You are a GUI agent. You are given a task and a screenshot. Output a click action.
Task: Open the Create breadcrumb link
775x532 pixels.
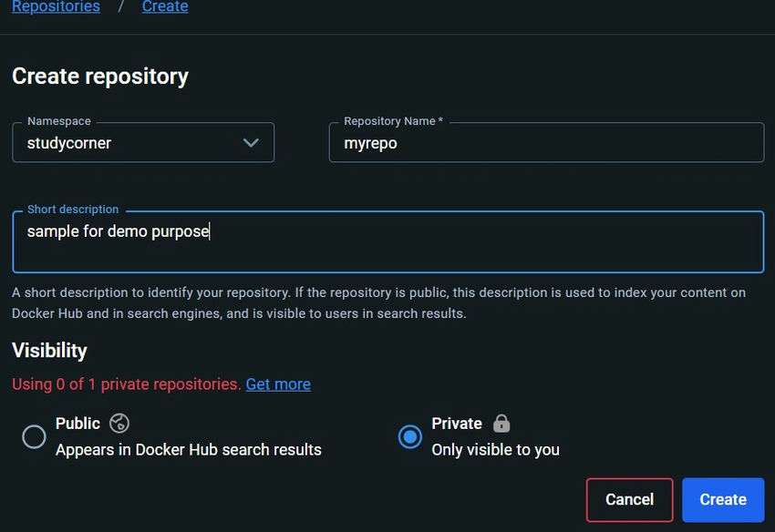tap(165, 6)
